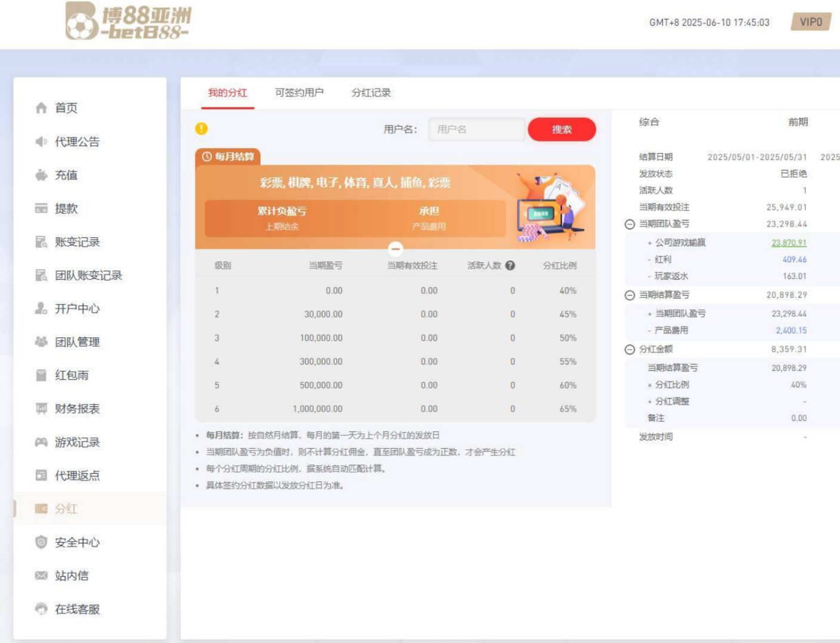
Task: Click the red envelope rain icon
Action: point(41,375)
